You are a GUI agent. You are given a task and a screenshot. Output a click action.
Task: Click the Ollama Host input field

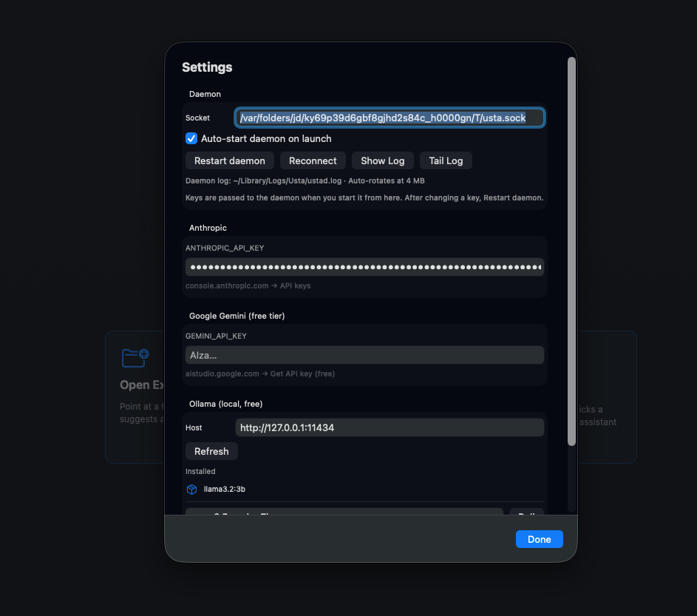pyautogui.click(x=390, y=427)
